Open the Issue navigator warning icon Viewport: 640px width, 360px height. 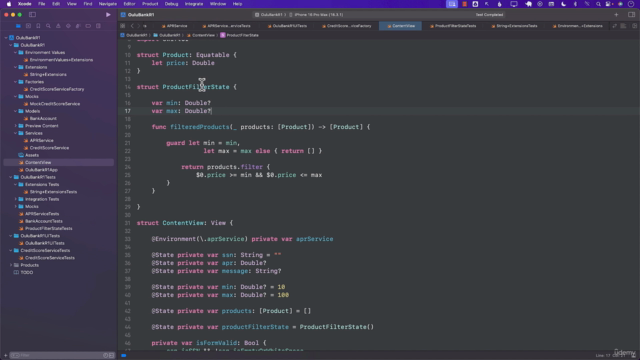[58, 26]
